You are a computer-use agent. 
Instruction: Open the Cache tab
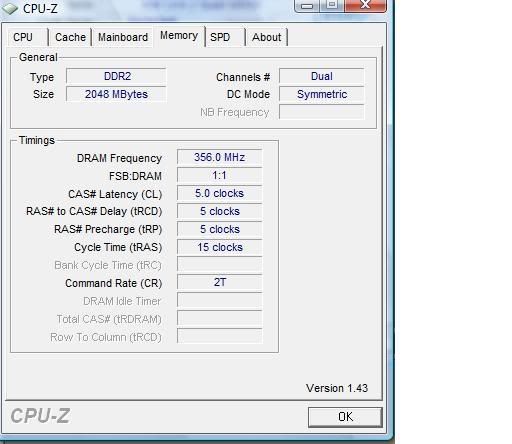tap(70, 37)
